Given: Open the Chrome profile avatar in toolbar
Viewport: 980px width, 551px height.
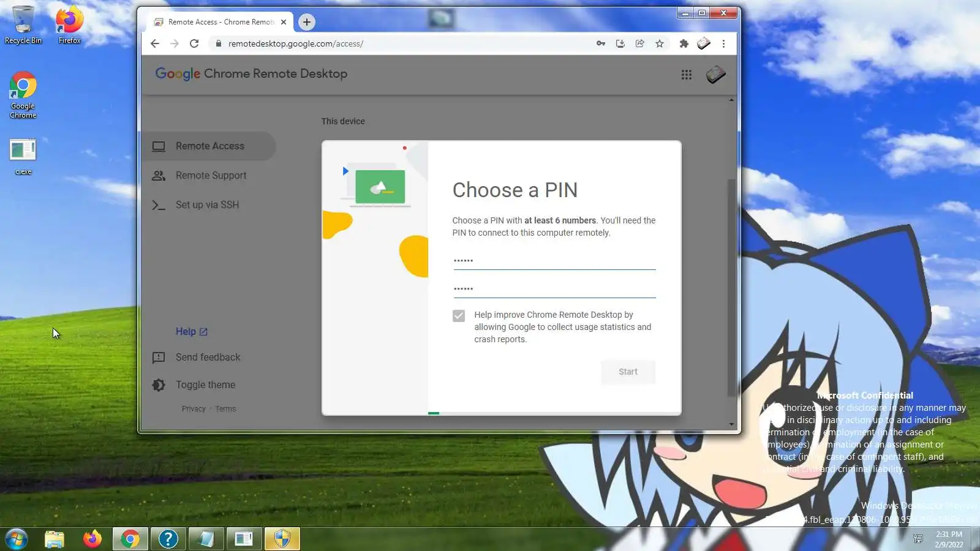Looking at the screenshot, I should (x=704, y=43).
